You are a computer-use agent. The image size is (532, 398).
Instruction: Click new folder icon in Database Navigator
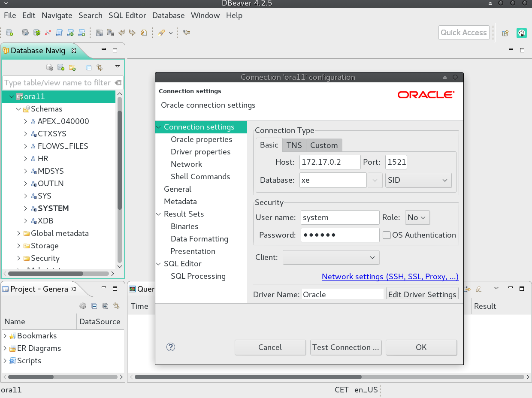72,67
